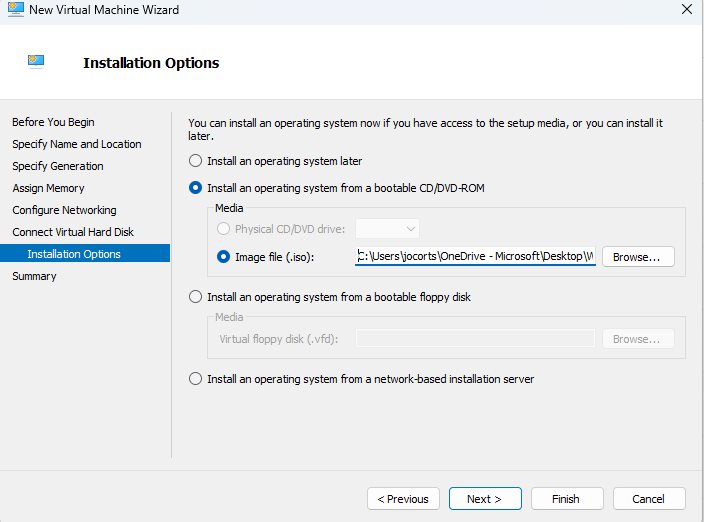
Task: Select the Physical CD/DVD drive radio button
Action: [x=223, y=229]
